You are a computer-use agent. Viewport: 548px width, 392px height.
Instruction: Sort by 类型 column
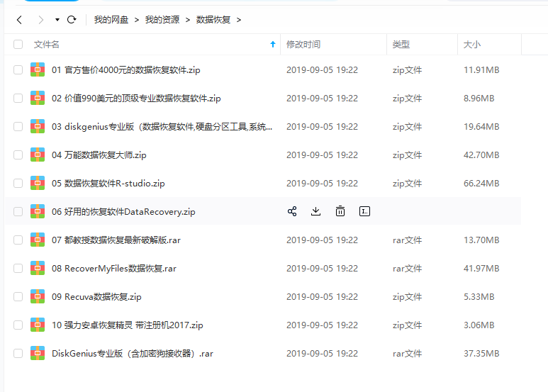[401, 45]
